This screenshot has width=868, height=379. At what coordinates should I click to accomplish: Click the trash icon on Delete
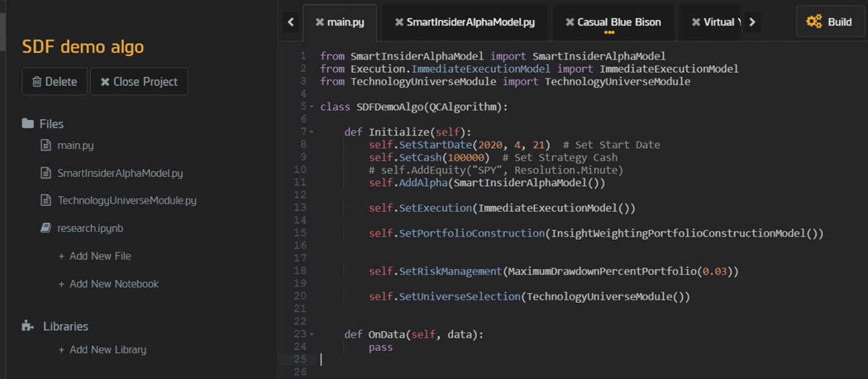(37, 82)
